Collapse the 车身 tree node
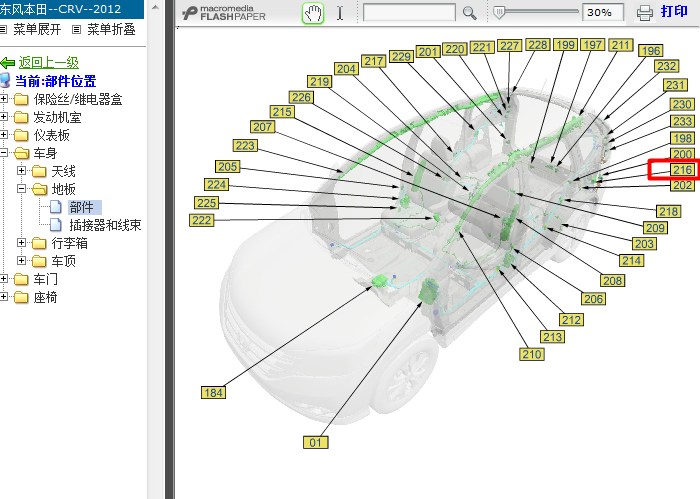Viewport: 700px width, 499px height. pos(4,153)
